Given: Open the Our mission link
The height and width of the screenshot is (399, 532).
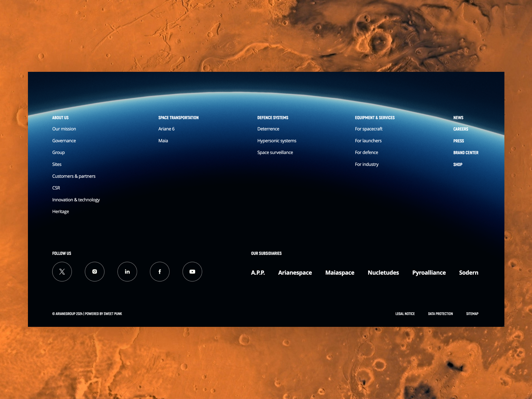Looking at the screenshot, I should point(64,129).
